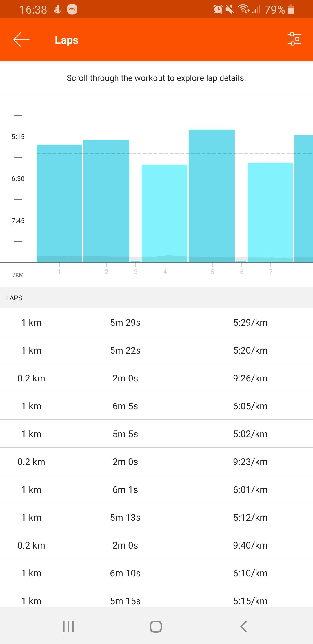
Task: Tap the lap 7 bar in chart
Action: [x=270, y=212]
